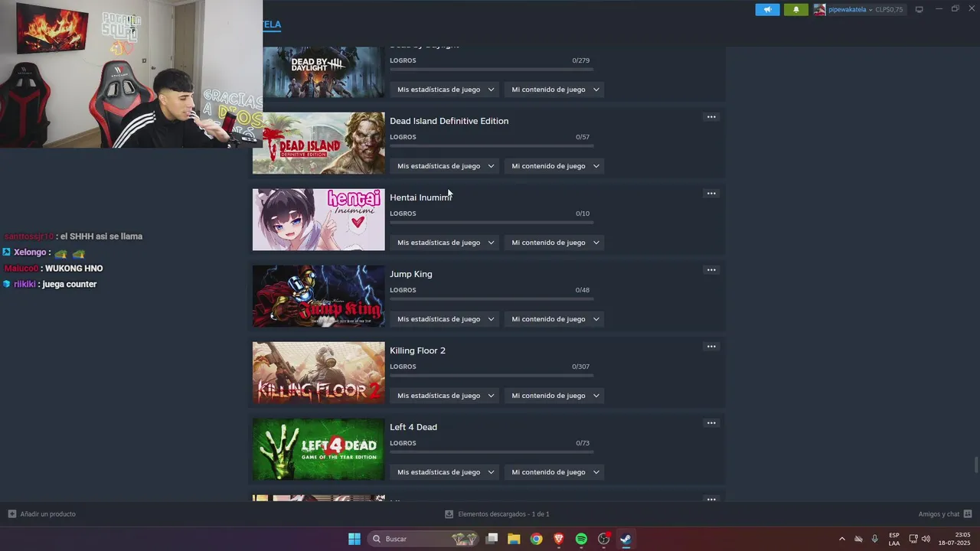Click the ESP LAA language indicator
This screenshot has width=980, height=551.
point(894,539)
